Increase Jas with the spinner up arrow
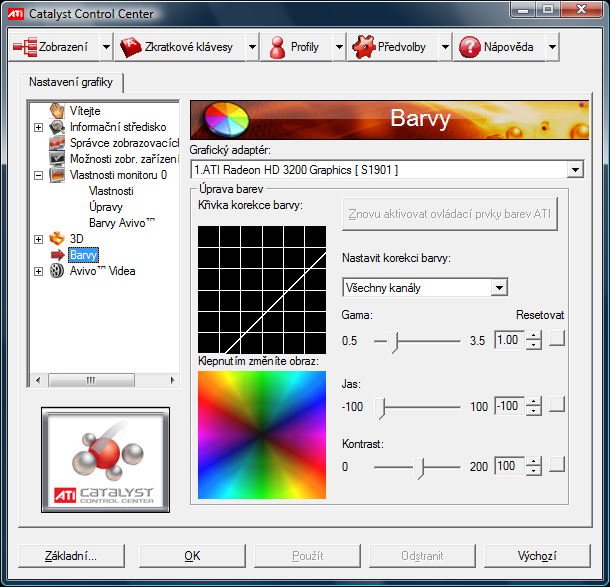 pyautogui.click(x=534, y=402)
